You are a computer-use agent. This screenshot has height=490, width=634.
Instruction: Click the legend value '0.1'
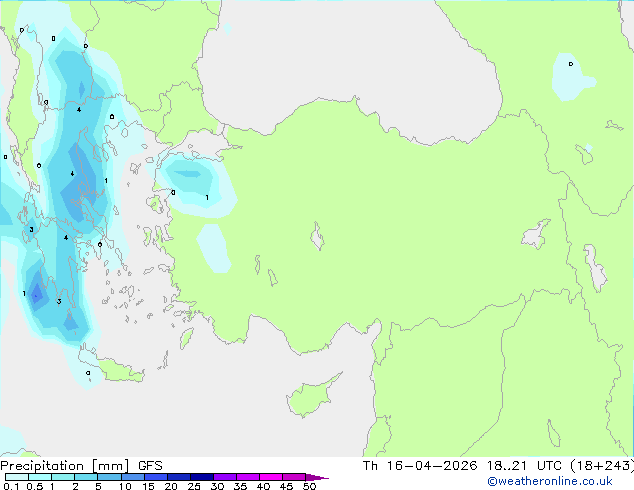tap(11, 486)
